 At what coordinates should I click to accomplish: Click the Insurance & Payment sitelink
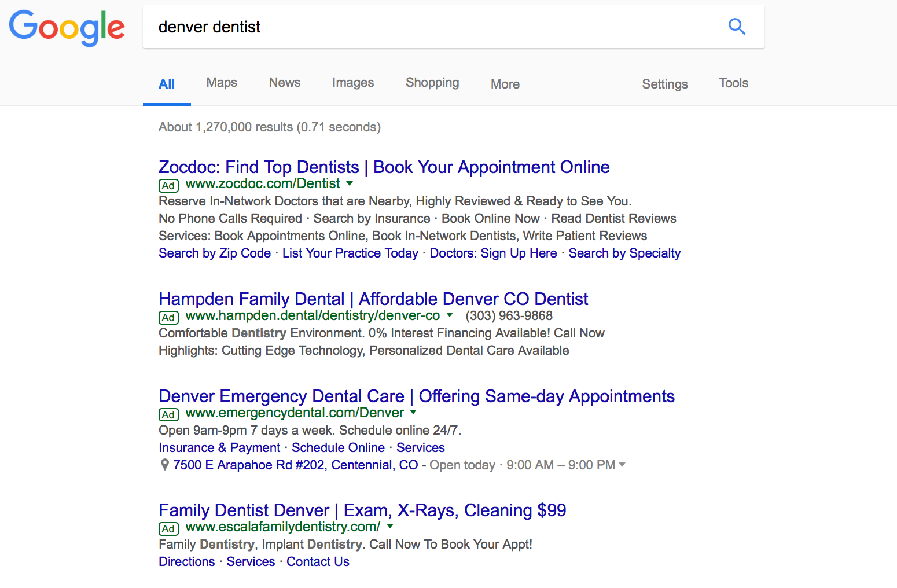coord(219,448)
